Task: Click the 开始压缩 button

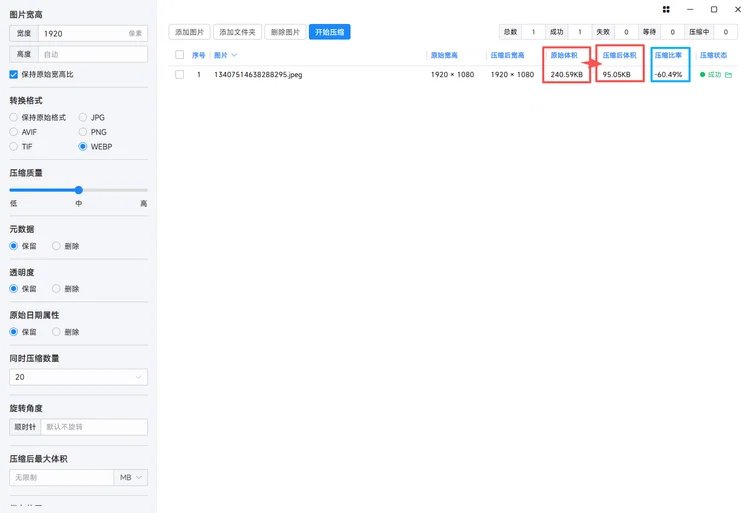Action: [329, 32]
